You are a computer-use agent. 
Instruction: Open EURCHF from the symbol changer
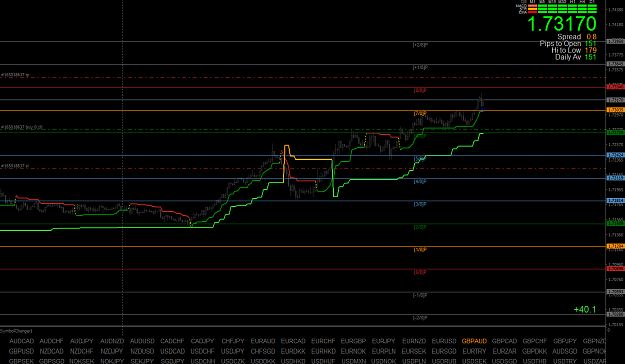(x=323, y=341)
